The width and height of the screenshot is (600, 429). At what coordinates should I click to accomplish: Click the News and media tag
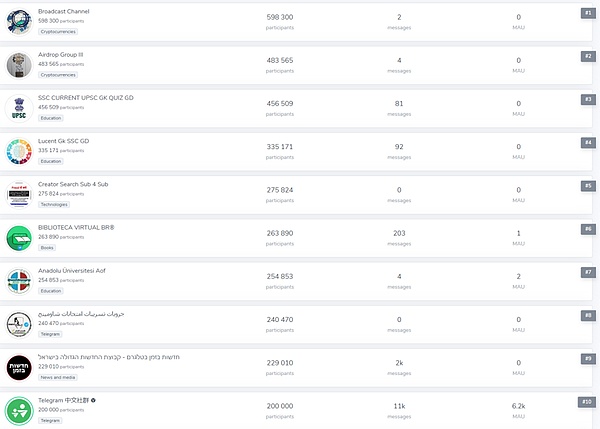point(58,377)
